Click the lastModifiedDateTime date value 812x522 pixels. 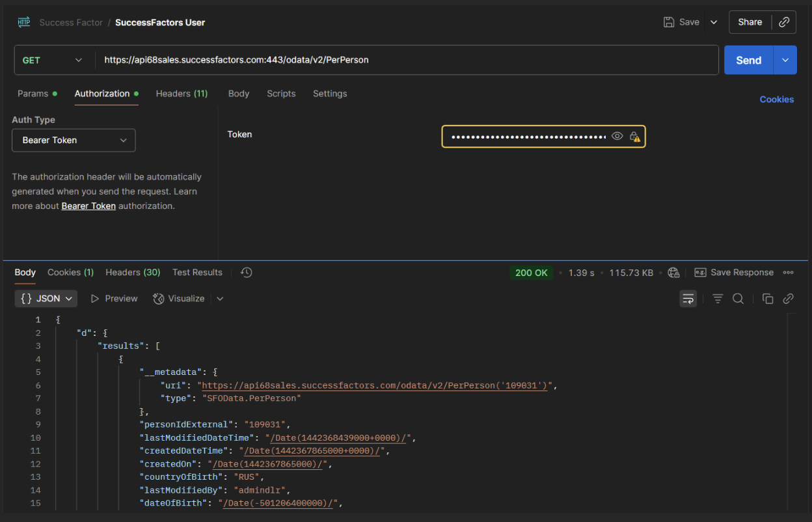tap(338, 437)
